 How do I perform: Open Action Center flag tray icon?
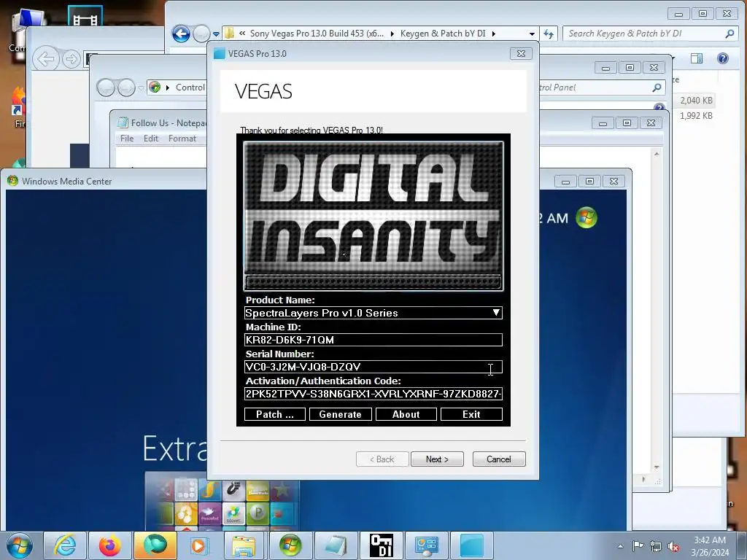[638, 545]
